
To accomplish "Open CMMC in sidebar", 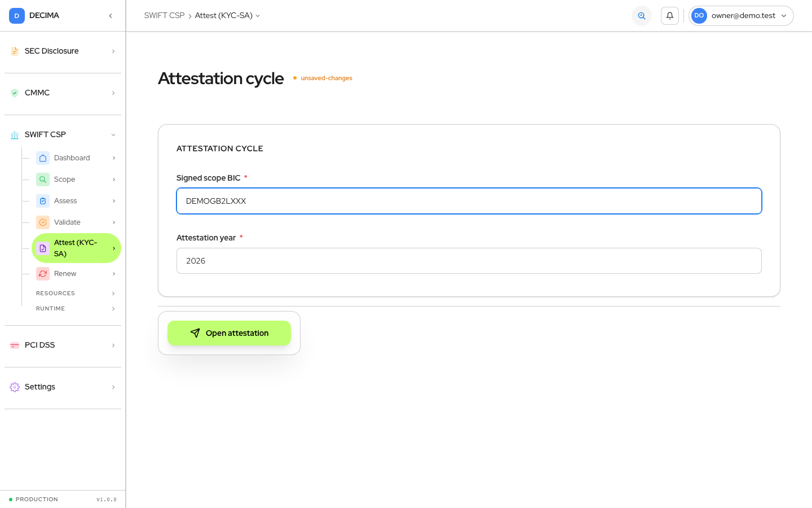I will pos(63,93).
